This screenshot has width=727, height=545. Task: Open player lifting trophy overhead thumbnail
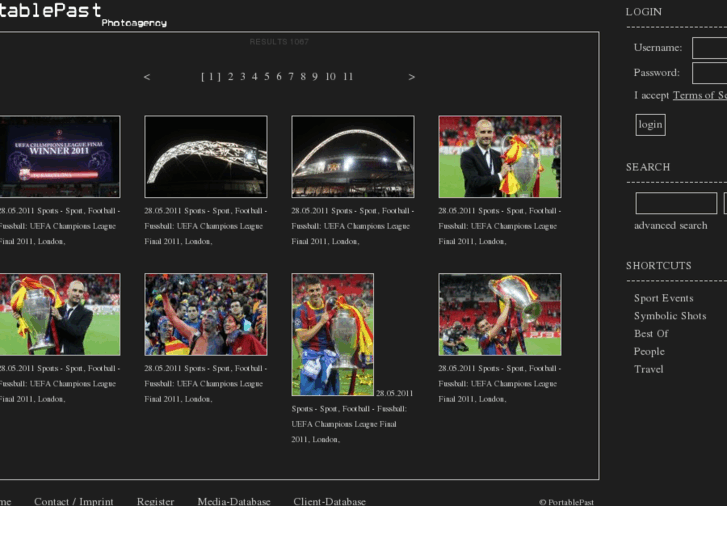(500, 314)
